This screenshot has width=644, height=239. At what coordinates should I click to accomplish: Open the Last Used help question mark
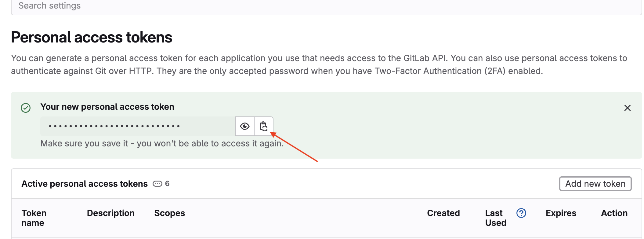(x=521, y=213)
